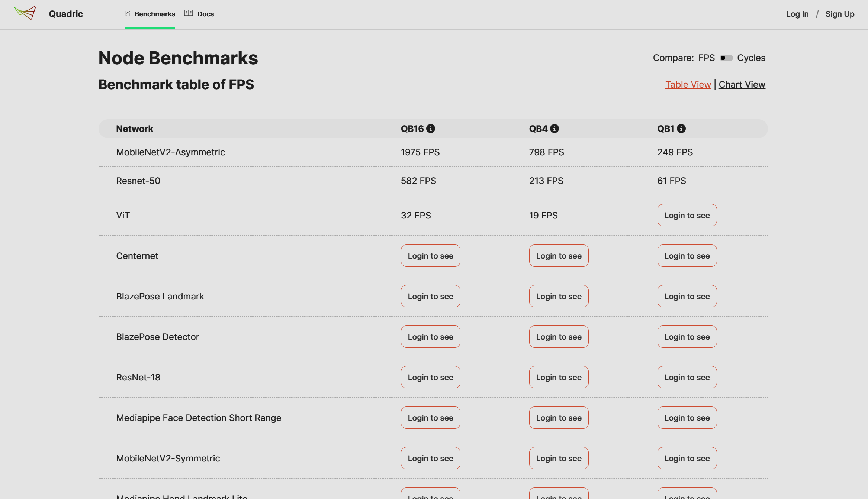Click the Log In link
The height and width of the screenshot is (499, 868).
(797, 14)
